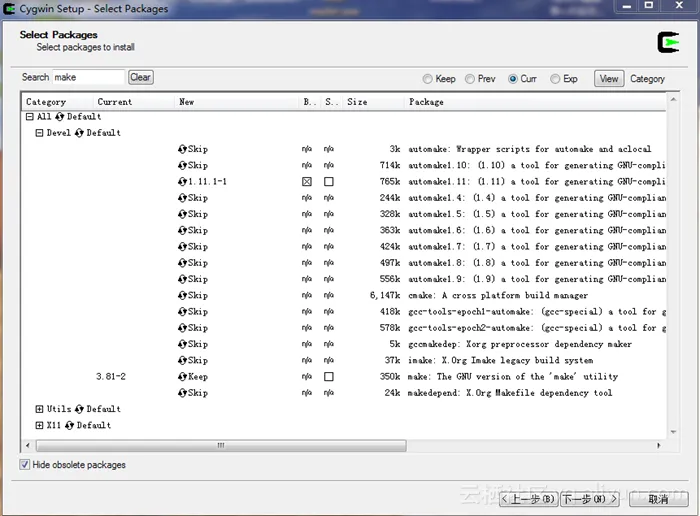Click the Skip cycle icon for gccmakedep
Image resolution: width=700 pixels, height=516 pixels.
click(182, 344)
